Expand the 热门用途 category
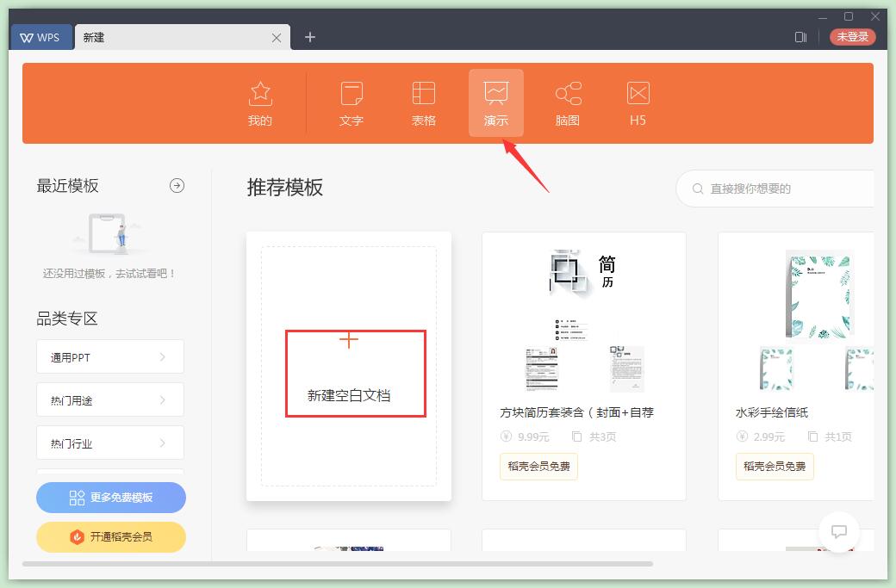 (x=110, y=399)
